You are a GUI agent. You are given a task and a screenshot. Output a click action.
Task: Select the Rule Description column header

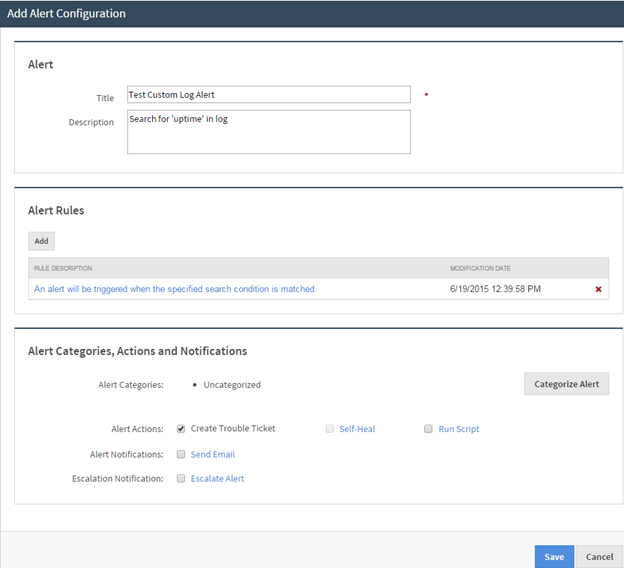click(63, 268)
